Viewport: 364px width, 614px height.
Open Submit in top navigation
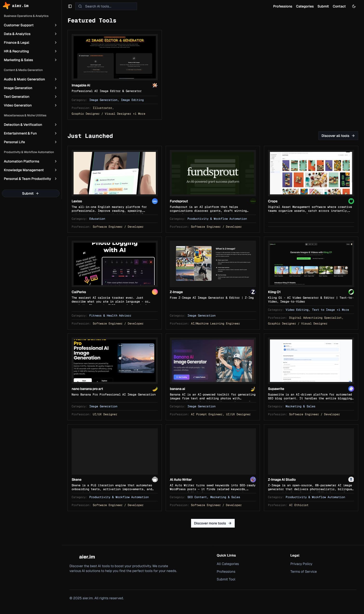coord(323,6)
